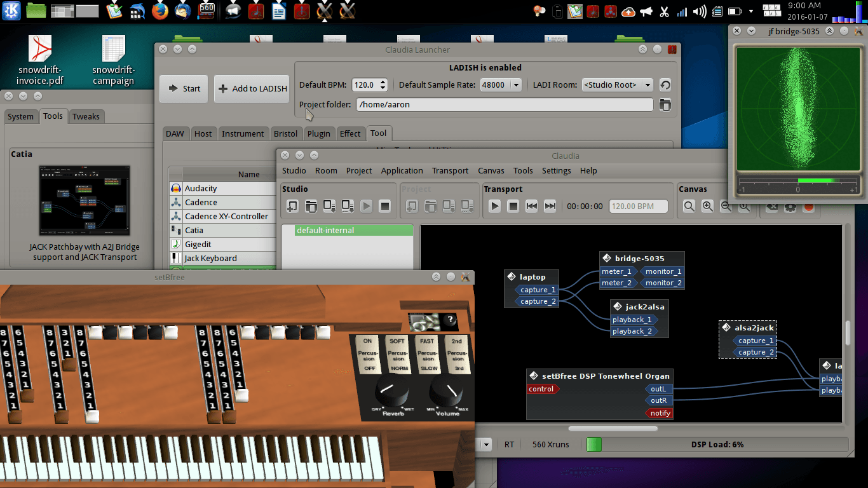Select Audacity in the tools list
The width and height of the screenshot is (868, 488).
[x=223, y=188]
